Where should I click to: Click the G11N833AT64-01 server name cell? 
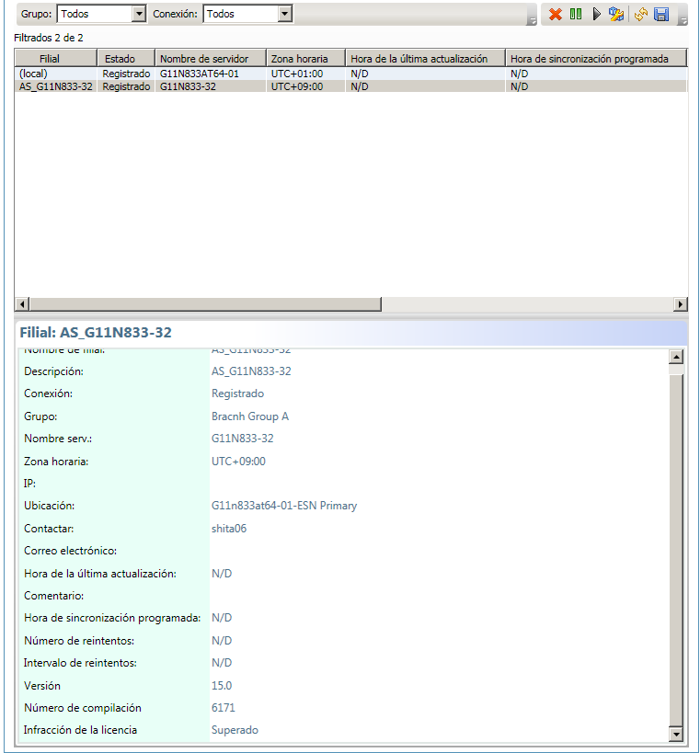(x=200, y=74)
